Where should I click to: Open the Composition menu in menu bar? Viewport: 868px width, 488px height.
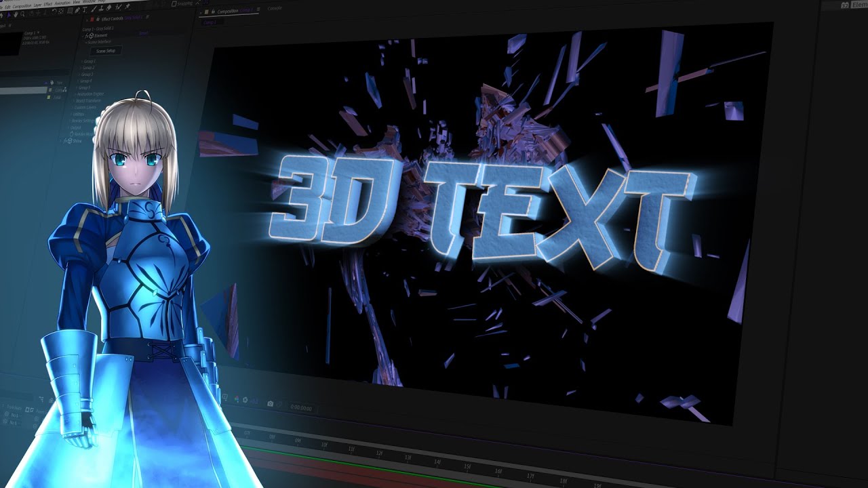(22, 6)
